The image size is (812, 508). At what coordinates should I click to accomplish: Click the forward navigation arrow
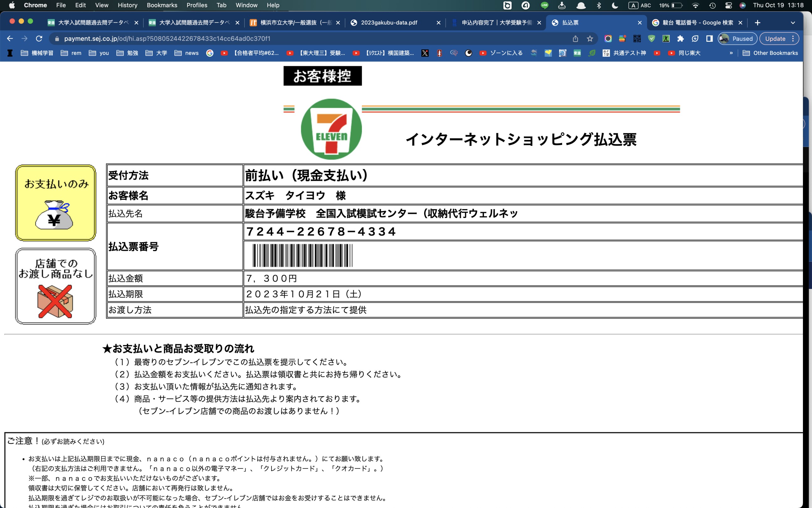tap(24, 39)
